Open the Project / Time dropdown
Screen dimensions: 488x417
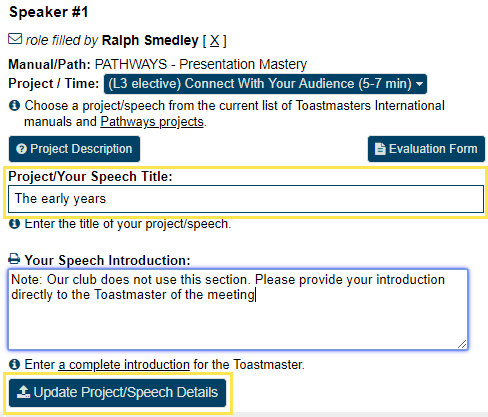(265, 84)
